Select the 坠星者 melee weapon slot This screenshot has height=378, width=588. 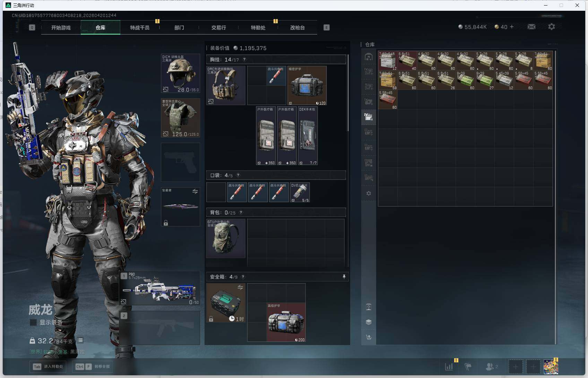pos(180,207)
